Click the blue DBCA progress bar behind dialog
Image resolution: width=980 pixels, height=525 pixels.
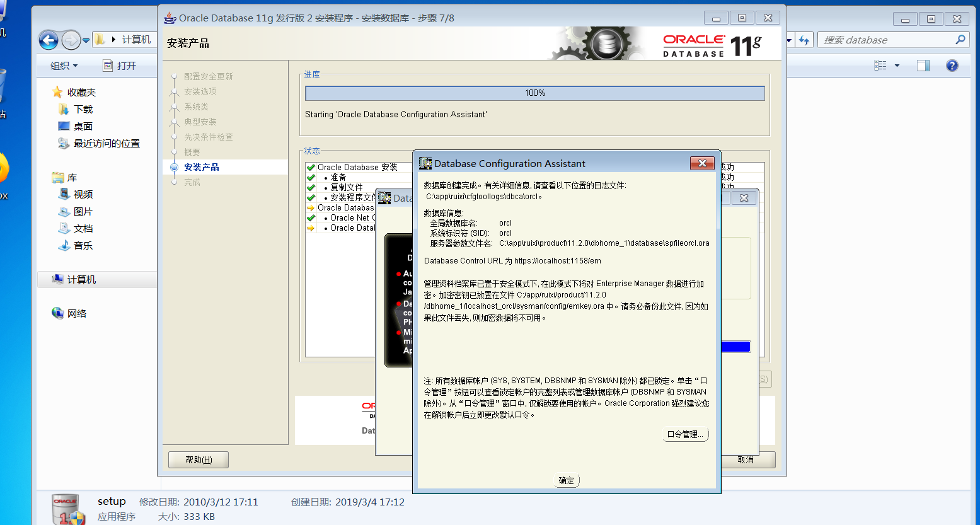(735, 347)
